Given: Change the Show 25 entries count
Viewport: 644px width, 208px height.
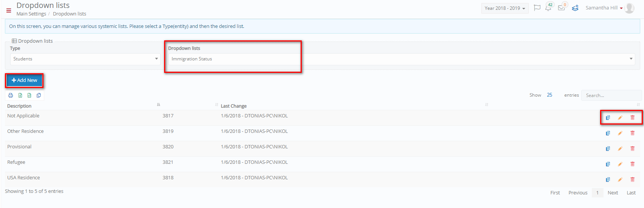Looking at the screenshot, I should point(549,95).
